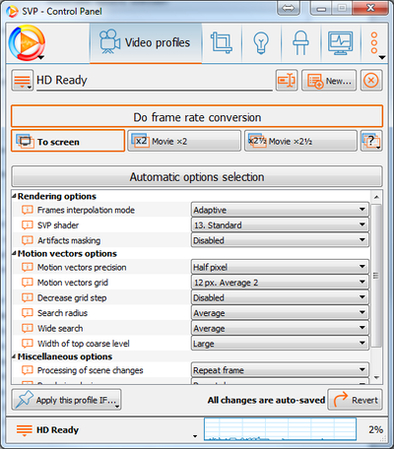Click the 2% CPU load value
The height and width of the screenshot is (449, 394).
pyautogui.click(x=375, y=430)
